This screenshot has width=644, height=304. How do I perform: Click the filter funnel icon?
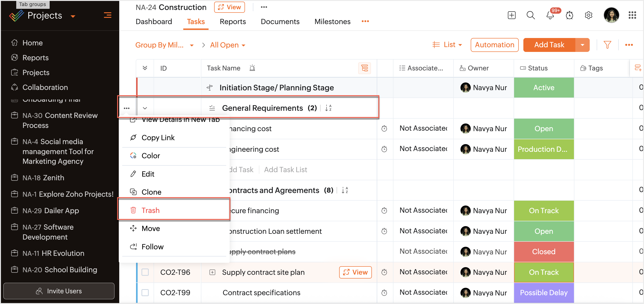click(607, 45)
